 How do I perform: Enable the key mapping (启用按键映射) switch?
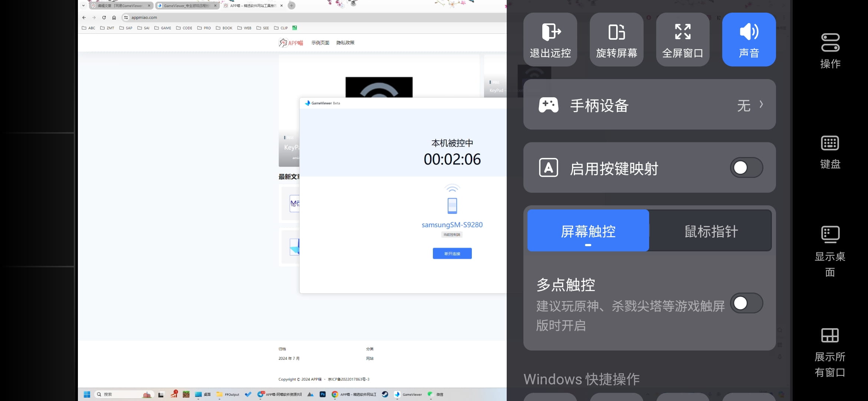746,167
